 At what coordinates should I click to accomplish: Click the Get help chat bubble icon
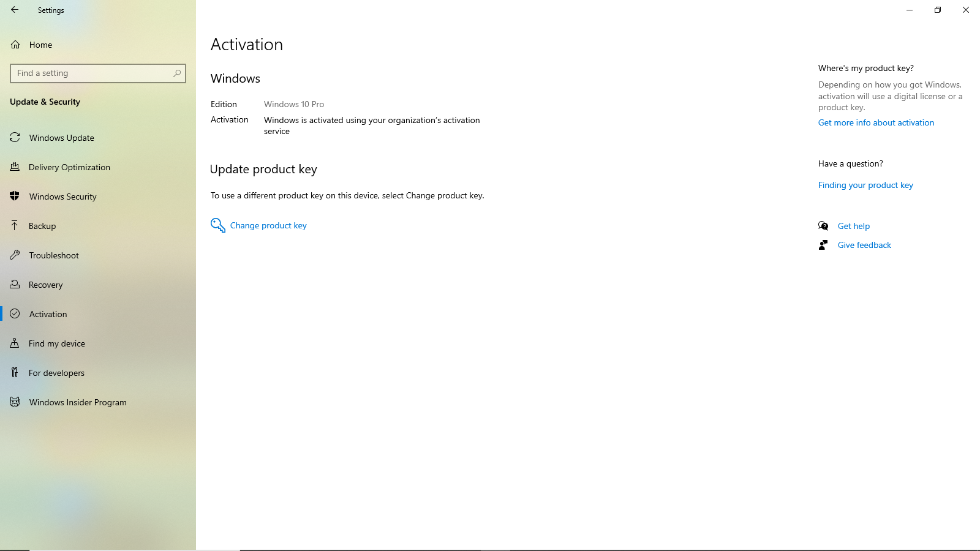click(823, 226)
